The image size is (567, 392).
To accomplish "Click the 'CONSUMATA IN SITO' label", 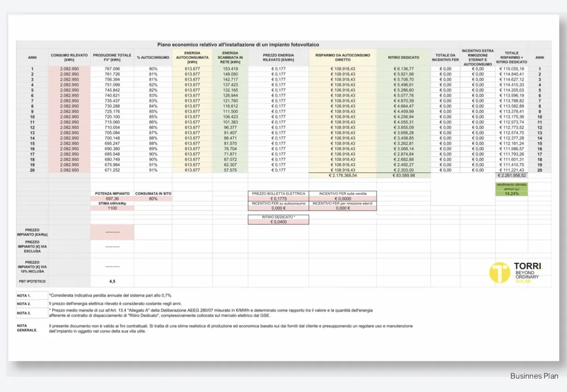I will point(153,194).
